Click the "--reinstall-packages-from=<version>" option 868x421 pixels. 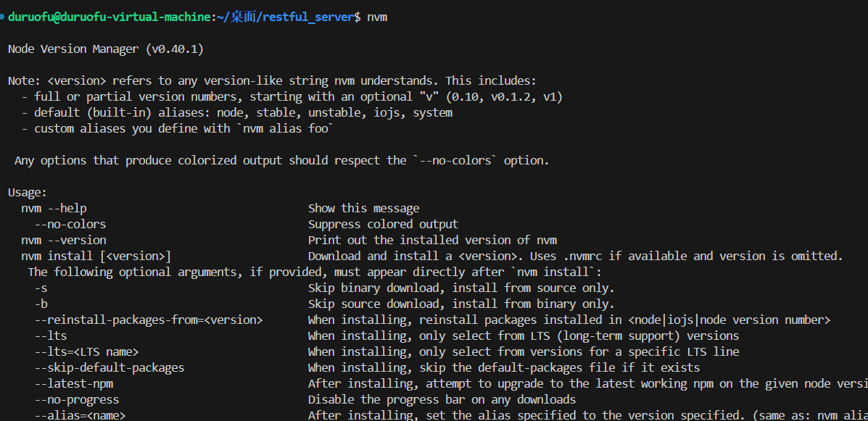149,320
